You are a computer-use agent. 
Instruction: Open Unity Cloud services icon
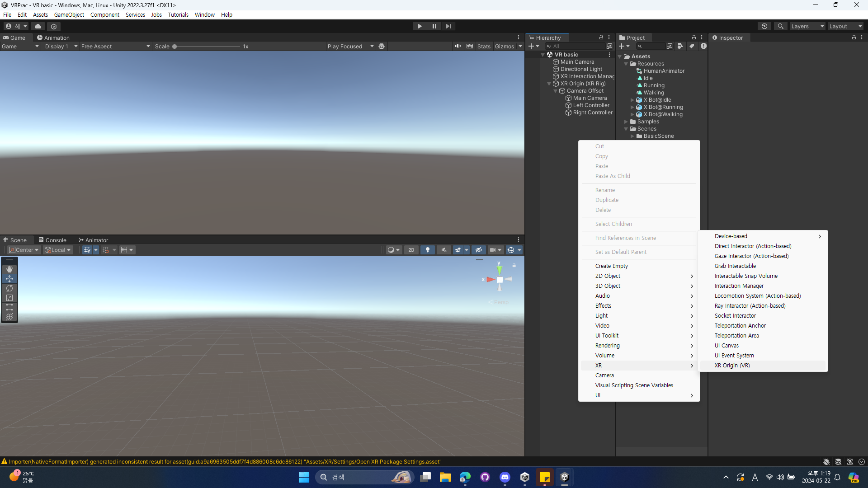pos(38,26)
